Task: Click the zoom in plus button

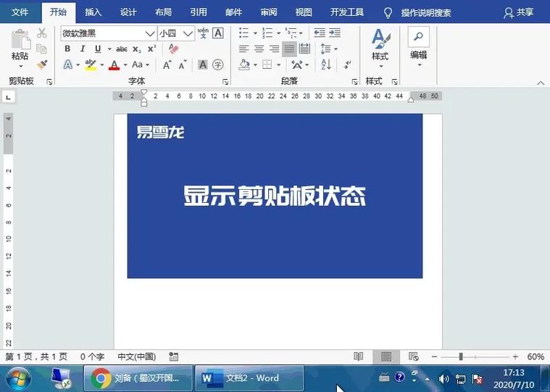Action: (x=515, y=357)
